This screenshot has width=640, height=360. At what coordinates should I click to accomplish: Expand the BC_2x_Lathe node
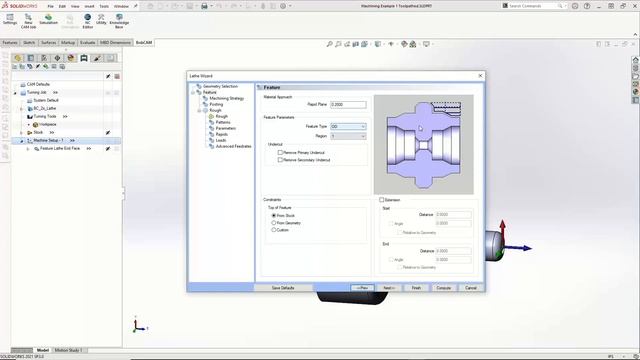coord(22,109)
